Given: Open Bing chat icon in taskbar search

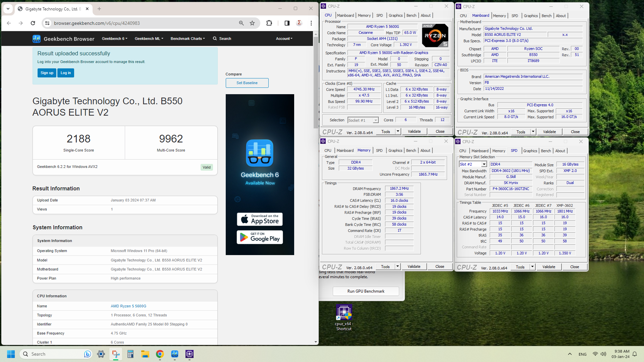Looking at the screenshot, I should pos(87,354).
